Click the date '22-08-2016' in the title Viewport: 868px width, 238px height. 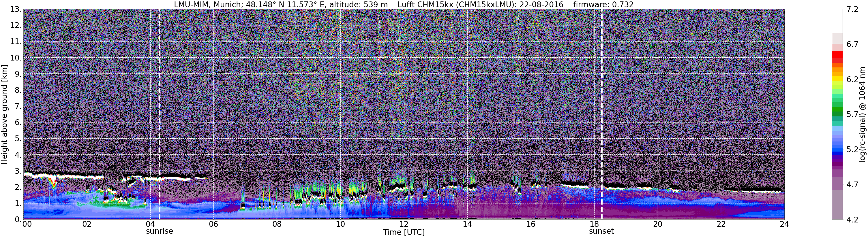(x=541, y=5)
